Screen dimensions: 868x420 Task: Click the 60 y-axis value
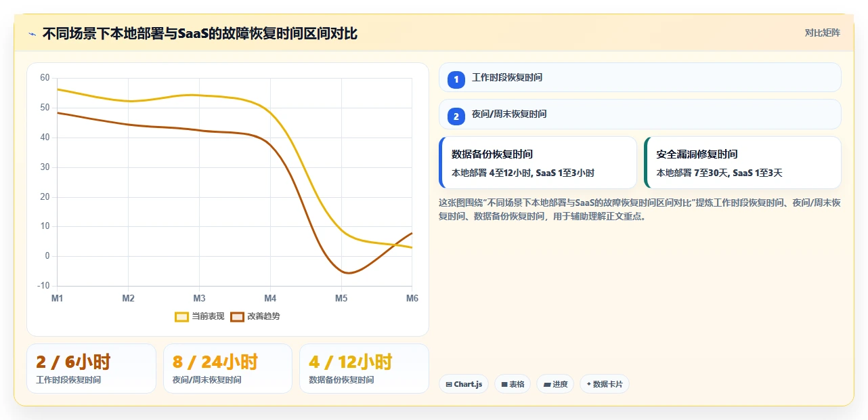(x=45, y=78)
